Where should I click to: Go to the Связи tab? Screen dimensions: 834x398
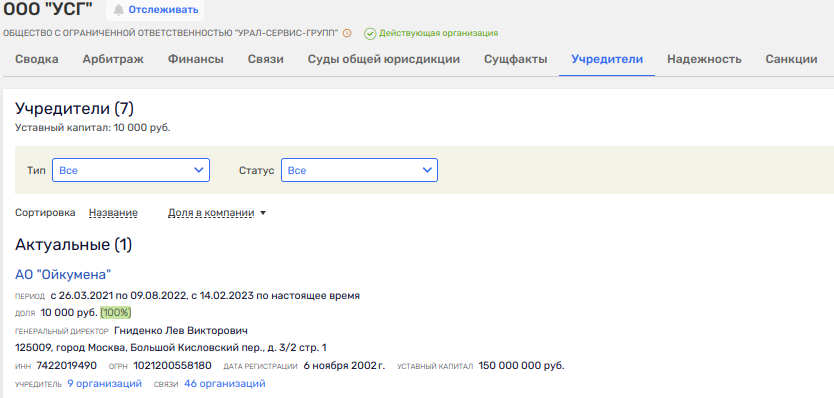[265, 59]
